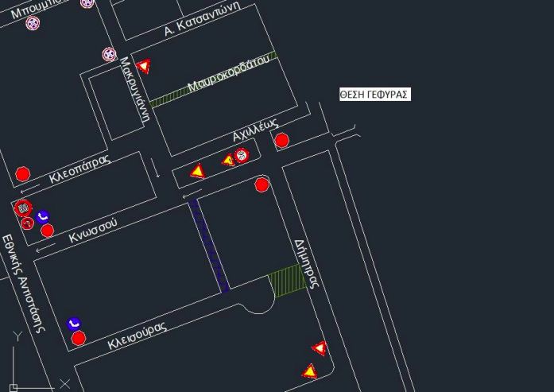Click the ΘΕΣΗ ΓΕΦΥΡΑΣ text label
The height and width of the screenshot is (392, 554).
point(373,94)
